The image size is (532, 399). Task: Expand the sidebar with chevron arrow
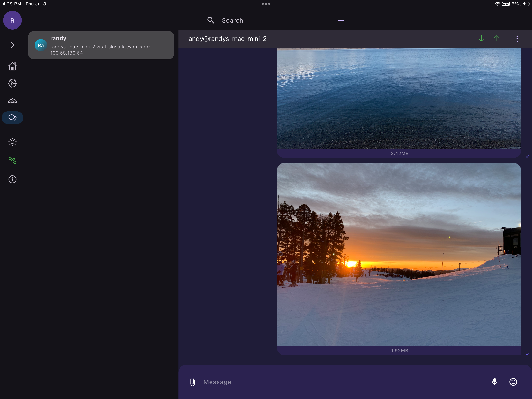(x=12, y=45)
